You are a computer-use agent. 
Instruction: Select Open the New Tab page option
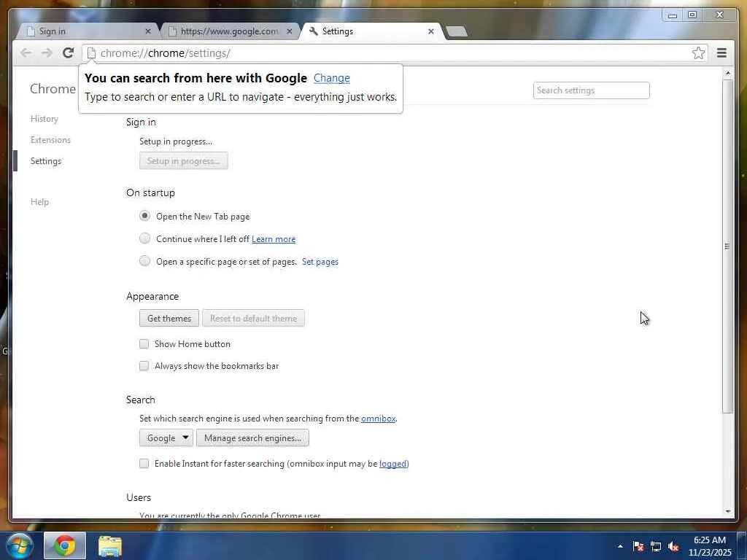145,216
